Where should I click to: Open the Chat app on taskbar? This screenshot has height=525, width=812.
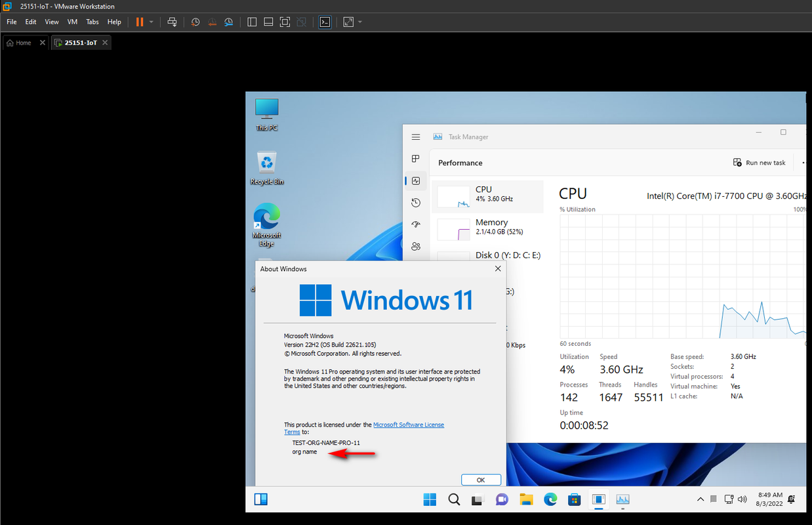click(x=502, y=499)
